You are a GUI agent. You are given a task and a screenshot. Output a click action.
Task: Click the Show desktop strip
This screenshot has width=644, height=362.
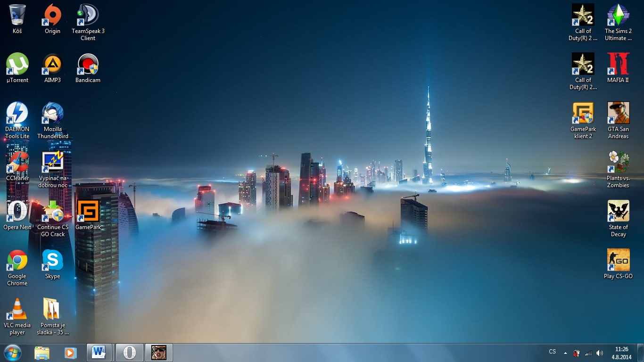pyautogui.click(x=641, y=353)
